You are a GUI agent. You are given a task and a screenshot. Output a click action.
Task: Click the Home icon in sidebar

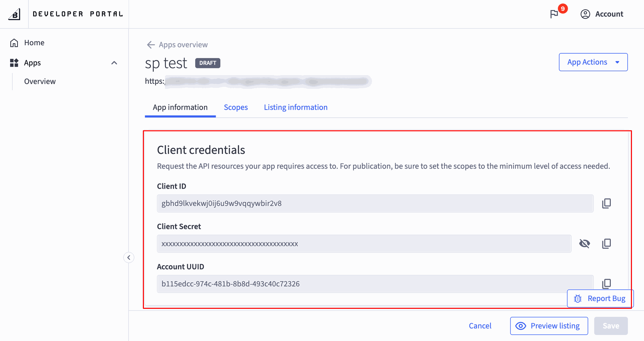[14, 43]
